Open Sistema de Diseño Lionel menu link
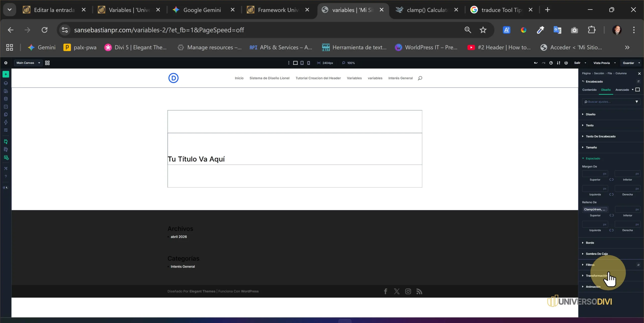Viewport: 644px width, 323px height. tap(269, 78)
